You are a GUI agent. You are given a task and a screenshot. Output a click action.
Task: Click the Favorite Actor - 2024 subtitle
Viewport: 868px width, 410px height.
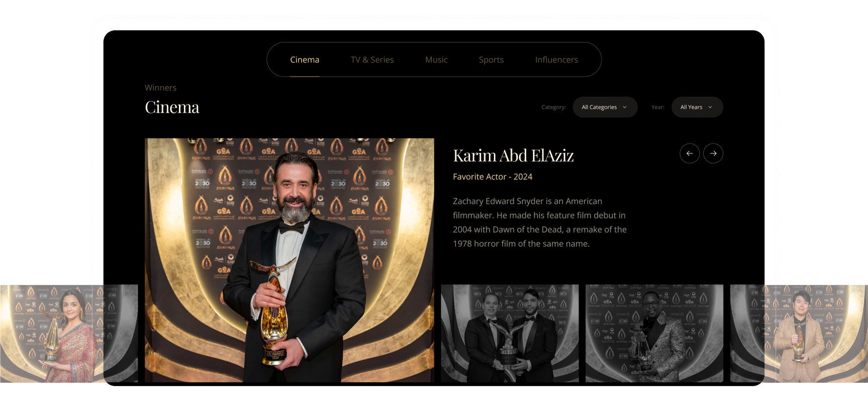492,177
